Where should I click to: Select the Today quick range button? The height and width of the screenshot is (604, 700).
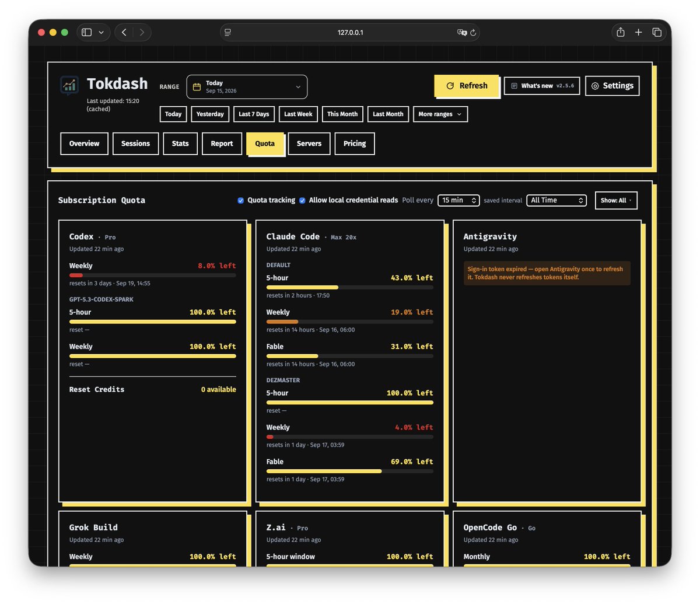tap(173, 114)
